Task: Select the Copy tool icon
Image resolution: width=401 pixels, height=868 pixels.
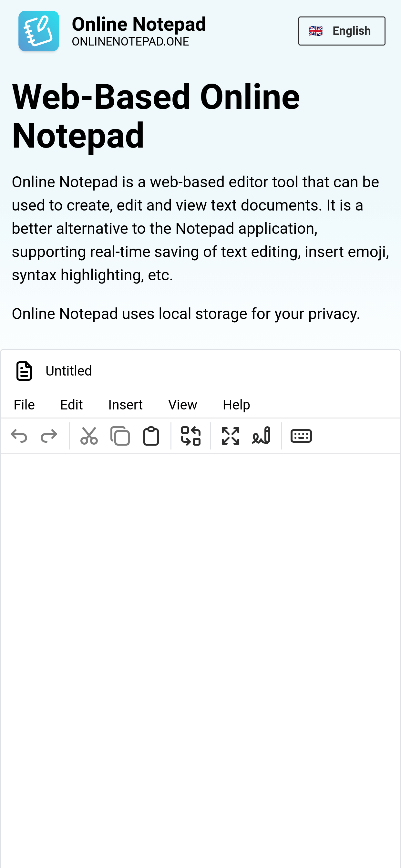Action: [x=120, y=436]
